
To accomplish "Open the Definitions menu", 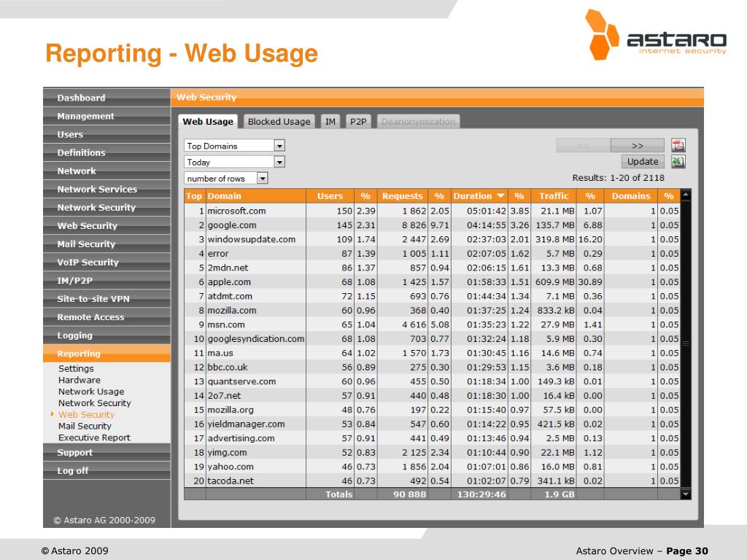I will point(107,153).
